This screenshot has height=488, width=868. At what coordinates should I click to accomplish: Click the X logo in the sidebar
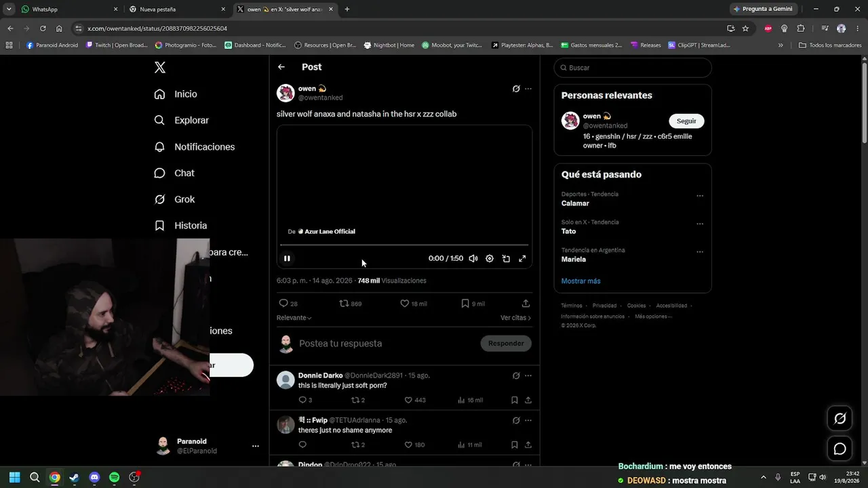[x=160, y=67]
